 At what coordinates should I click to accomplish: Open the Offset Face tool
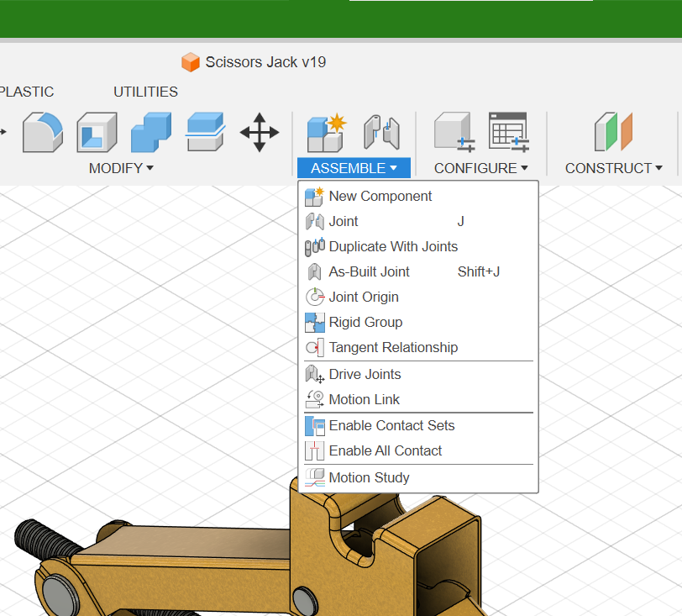[x=205, y=132]
